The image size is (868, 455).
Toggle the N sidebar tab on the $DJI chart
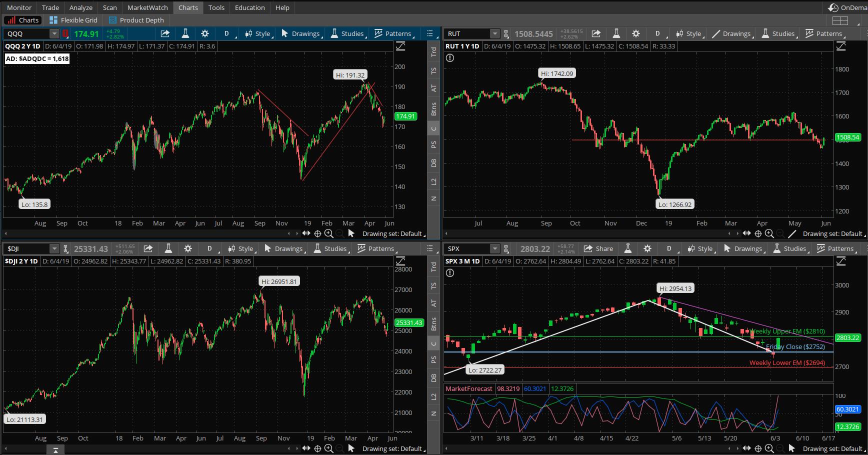[x=433, y=413]
